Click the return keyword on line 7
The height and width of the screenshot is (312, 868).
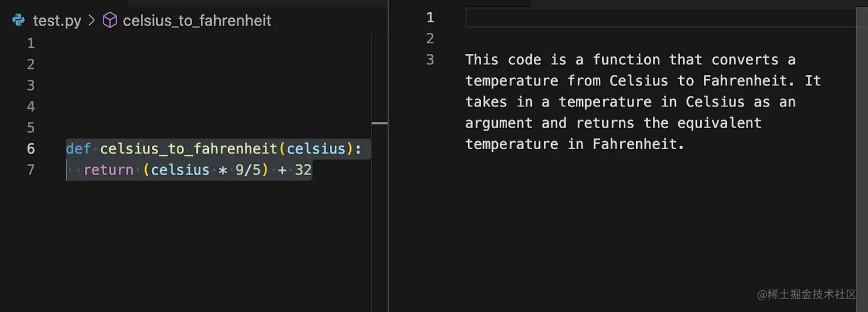[x=108, y=170]
